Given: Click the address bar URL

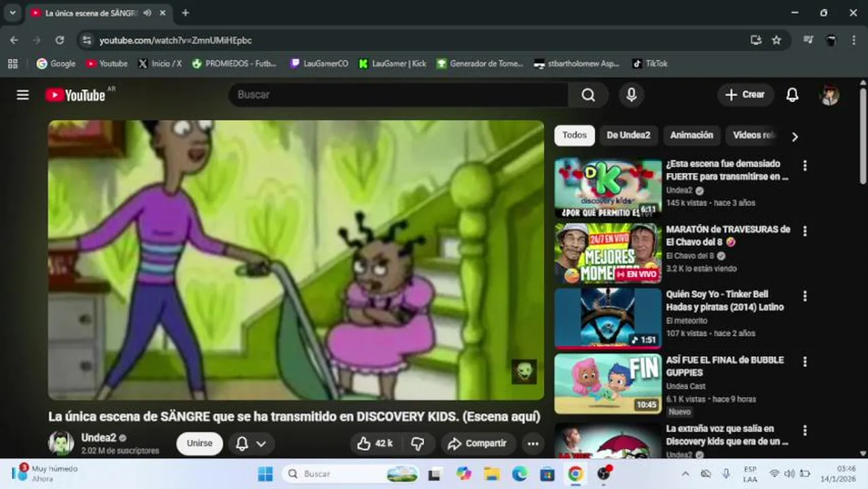Looking at the screenshot, I should [x=176, y=41].
